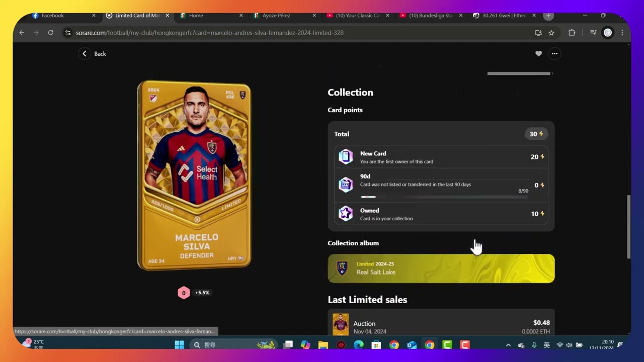Open the three-dot more options menu on card page
644x362 pixels.
click(x=554, y=54)
